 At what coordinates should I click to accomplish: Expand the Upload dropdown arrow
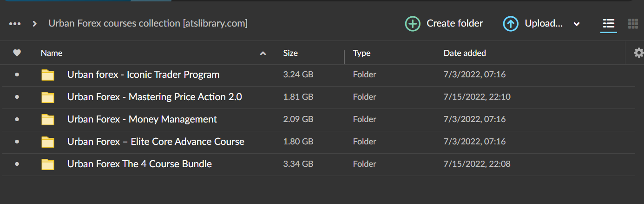click(x=577, y=24)
